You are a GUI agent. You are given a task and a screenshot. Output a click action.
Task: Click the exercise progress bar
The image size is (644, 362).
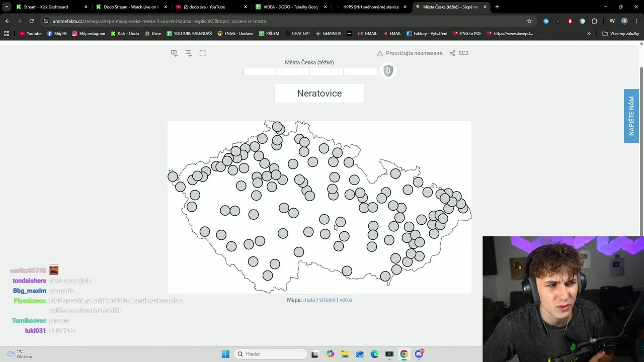click(309, 72)
